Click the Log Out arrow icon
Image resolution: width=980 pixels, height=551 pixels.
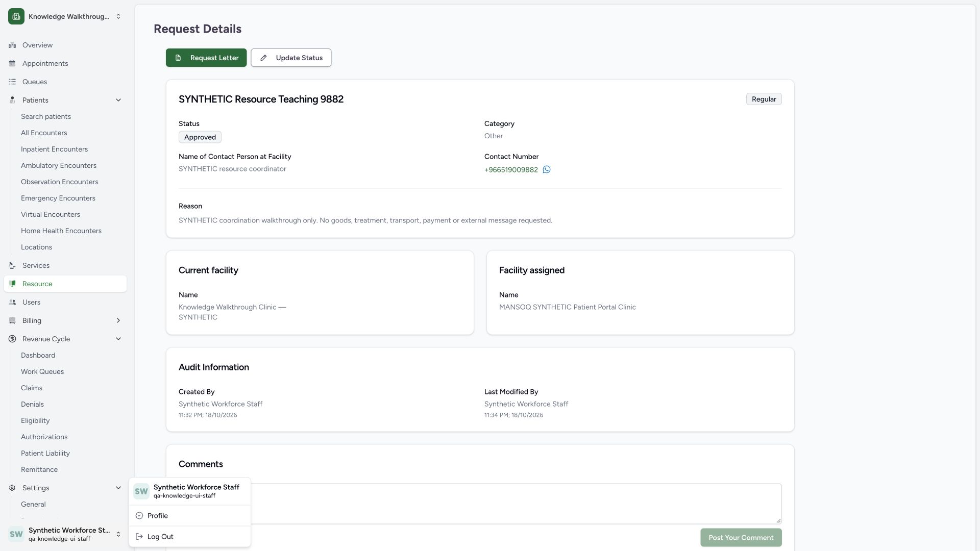(139, 537)
